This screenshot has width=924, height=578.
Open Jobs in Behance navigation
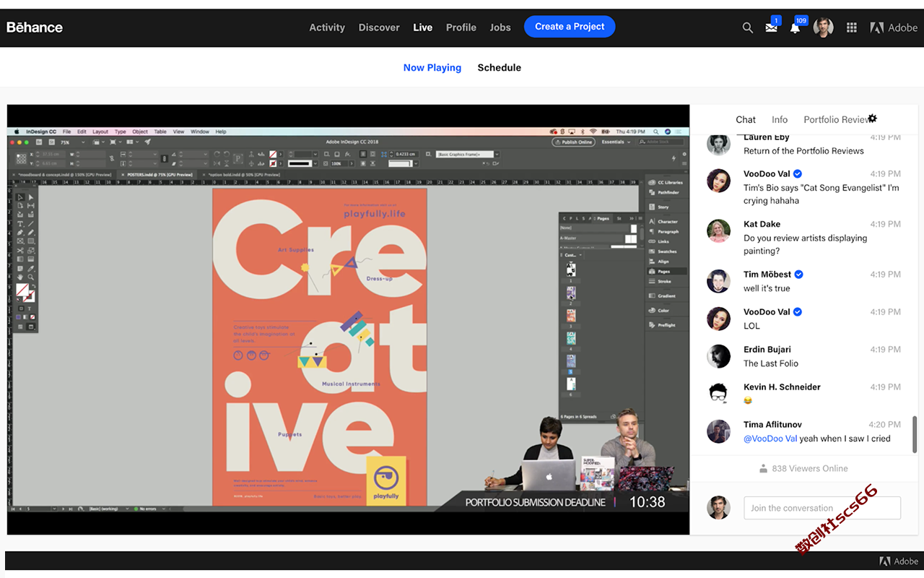pyautogui.click(x=500, y=27)
